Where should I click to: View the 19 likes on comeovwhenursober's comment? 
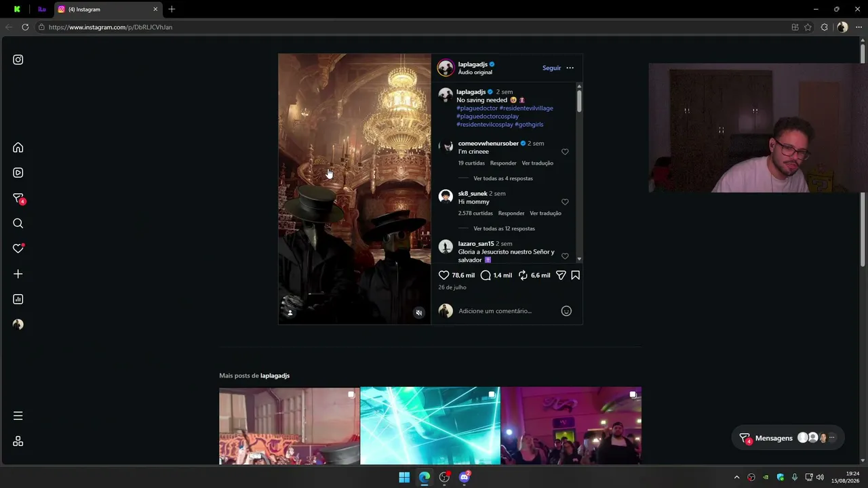(x=471, y=163)
